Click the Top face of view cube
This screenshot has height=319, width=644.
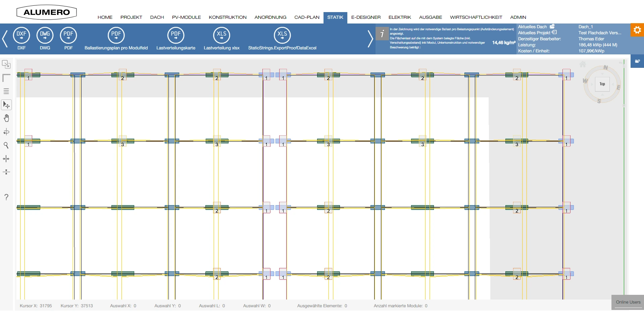tap(602, 84)
